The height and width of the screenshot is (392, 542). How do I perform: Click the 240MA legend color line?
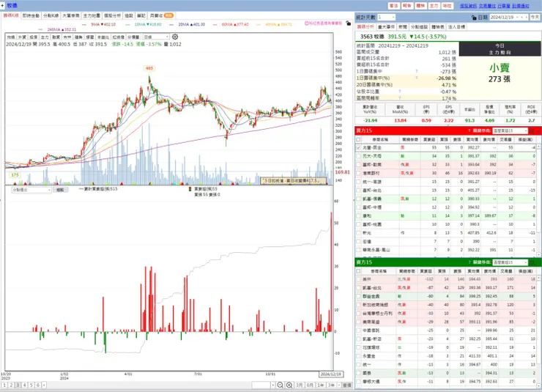coord(41,30)
